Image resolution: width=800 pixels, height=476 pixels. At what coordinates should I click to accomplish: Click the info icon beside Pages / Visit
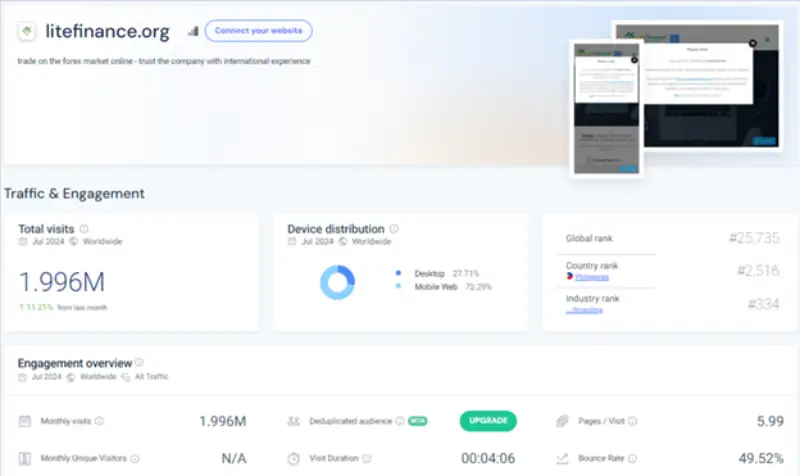[x=632, y=421]
